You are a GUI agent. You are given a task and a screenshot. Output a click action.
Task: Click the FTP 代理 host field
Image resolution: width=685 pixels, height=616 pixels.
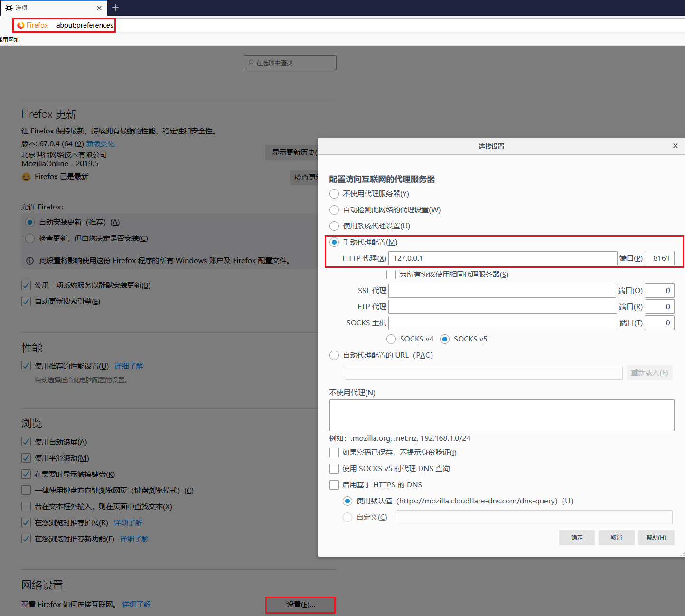(x=503, y=307)
